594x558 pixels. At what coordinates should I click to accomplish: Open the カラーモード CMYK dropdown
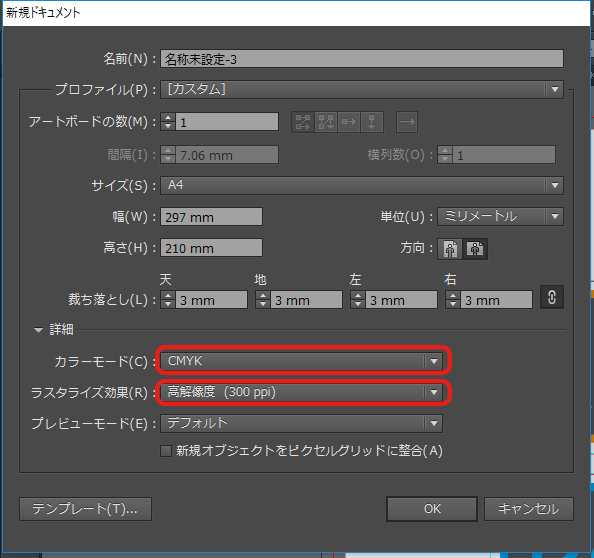pos(302,361)
